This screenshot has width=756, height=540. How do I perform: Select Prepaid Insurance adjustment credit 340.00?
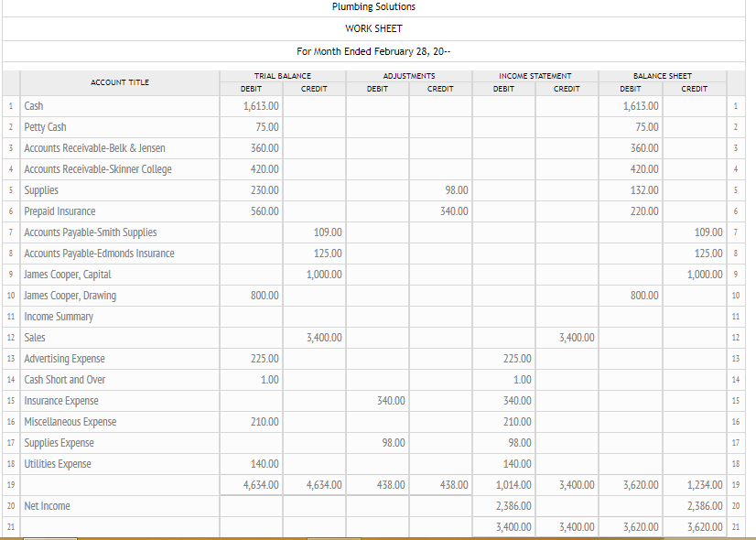(x=440, y=211)
